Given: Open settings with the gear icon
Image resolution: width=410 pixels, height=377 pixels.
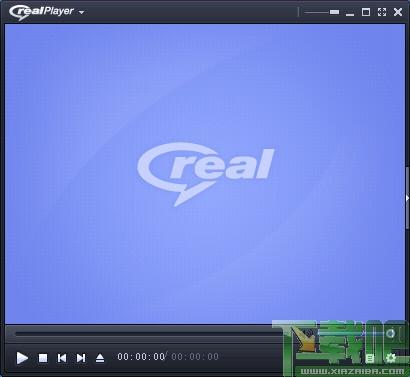Looking at the screenshot, I should [390, 358].
